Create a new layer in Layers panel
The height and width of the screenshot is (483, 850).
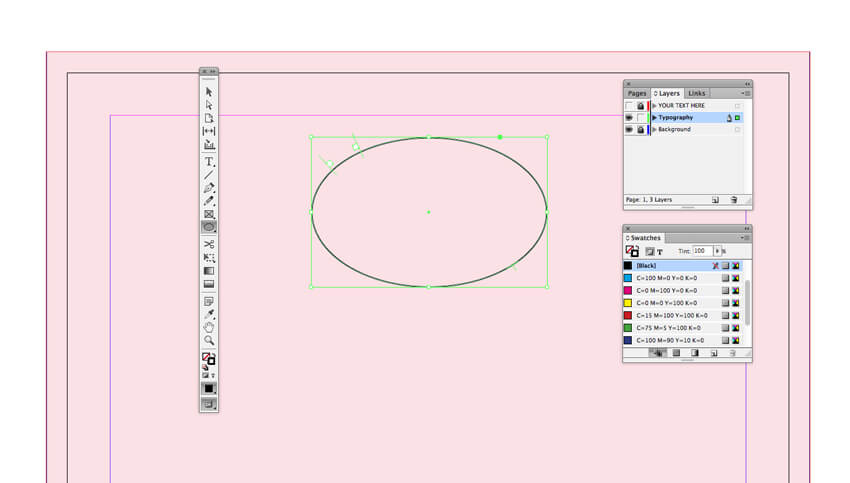715,200
